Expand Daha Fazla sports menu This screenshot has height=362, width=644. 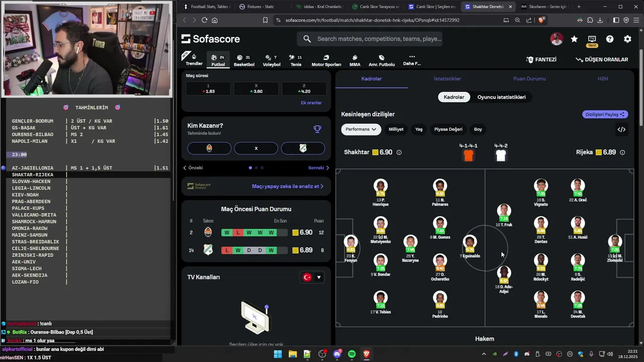coord(412,60)
